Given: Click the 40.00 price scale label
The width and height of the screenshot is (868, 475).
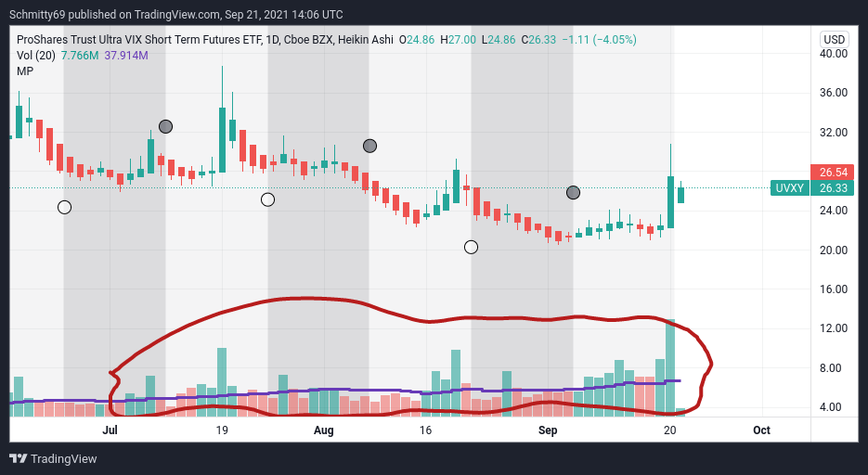Looking at the screenshot, I should (834, 54).
